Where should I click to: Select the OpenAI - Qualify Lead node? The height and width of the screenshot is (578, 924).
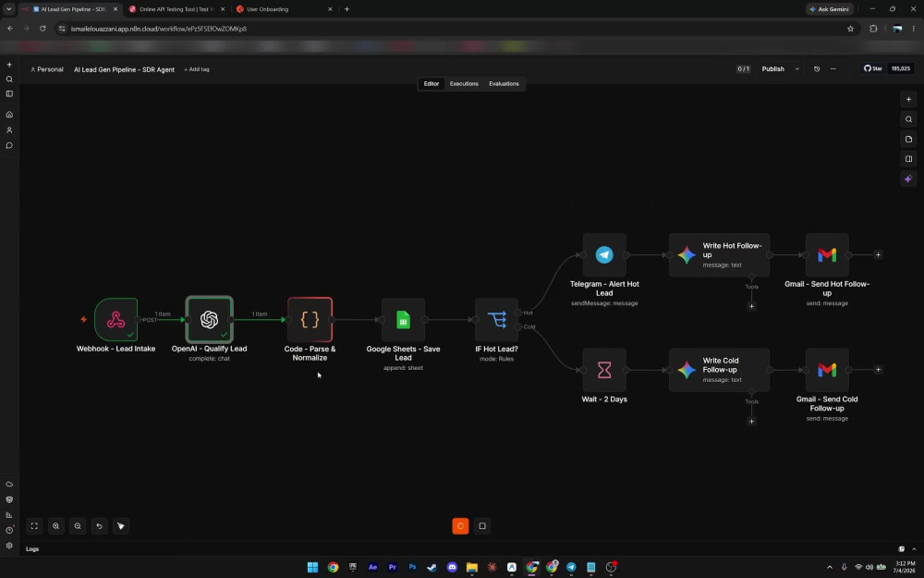pyautogui.click(x=209, y=320)
